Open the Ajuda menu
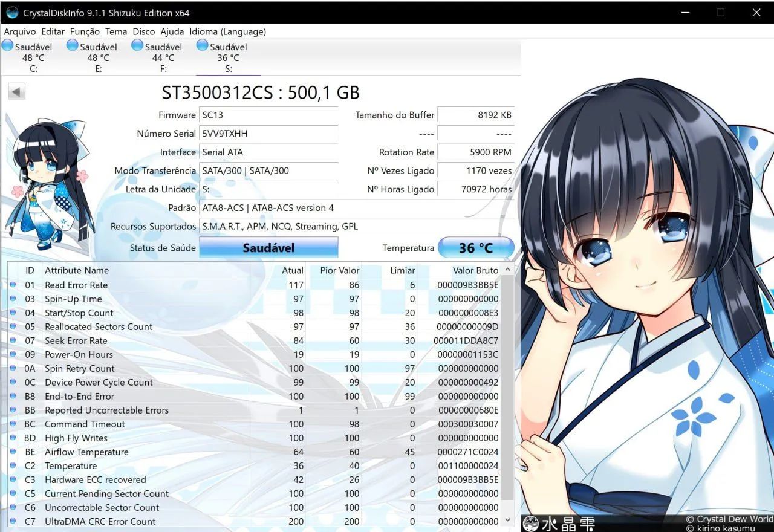Image resolution: width=774 pixels, height=532 pixels. (172, 31)
